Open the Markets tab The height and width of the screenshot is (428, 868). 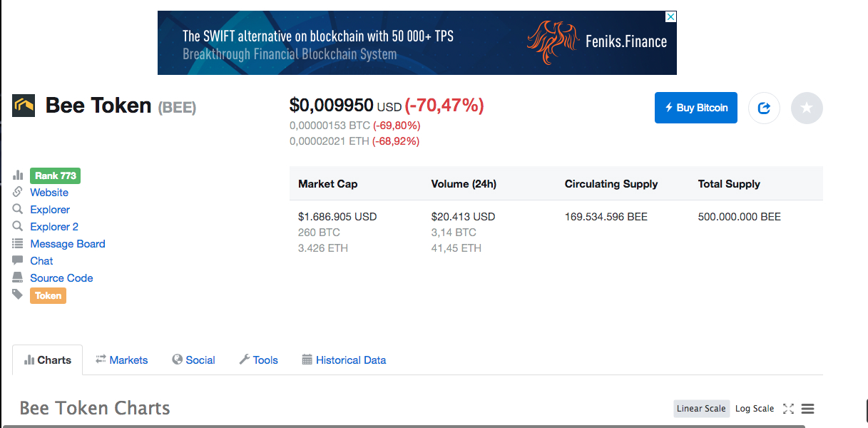pos(122,360)
